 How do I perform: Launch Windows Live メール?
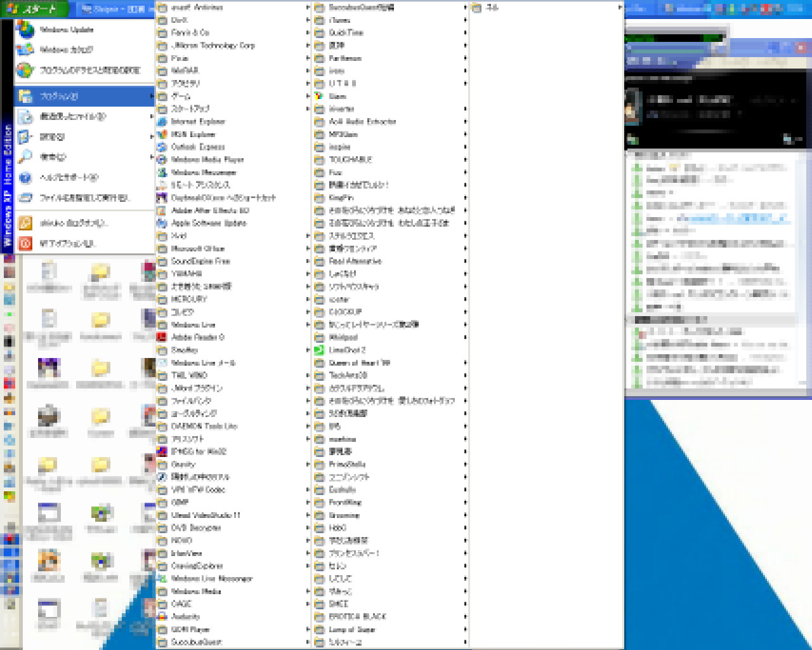(204, 362)
